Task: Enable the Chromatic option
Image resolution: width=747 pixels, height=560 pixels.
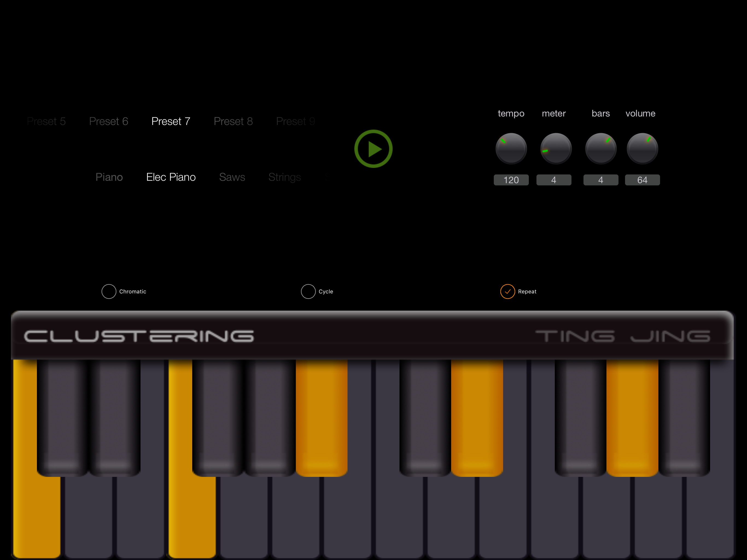Action: [109, 291]
